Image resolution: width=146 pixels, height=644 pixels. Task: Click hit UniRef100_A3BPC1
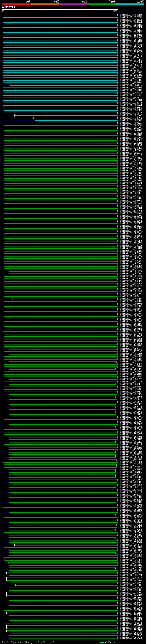(131, 118)
